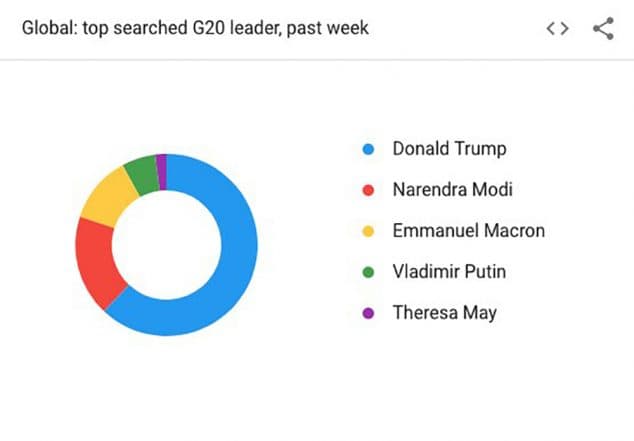The image size is (634, 441).
Task: Select the purple Theresa May legend dot
Action: (368, 313)
